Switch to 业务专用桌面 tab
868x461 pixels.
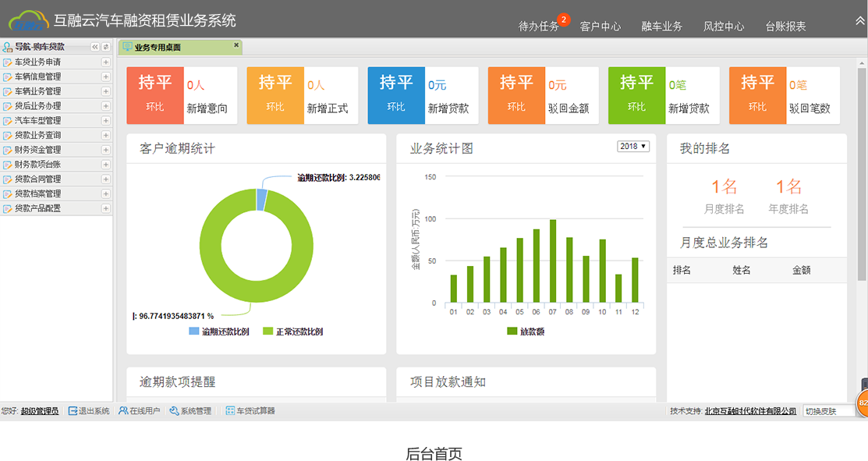(x=158, y=48)
